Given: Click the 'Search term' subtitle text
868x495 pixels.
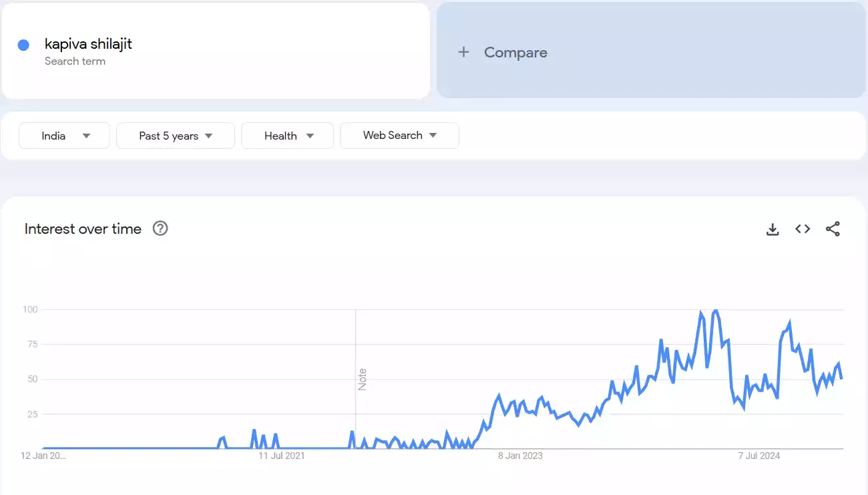Looking at the screenshot, I should tap(75, 61).
